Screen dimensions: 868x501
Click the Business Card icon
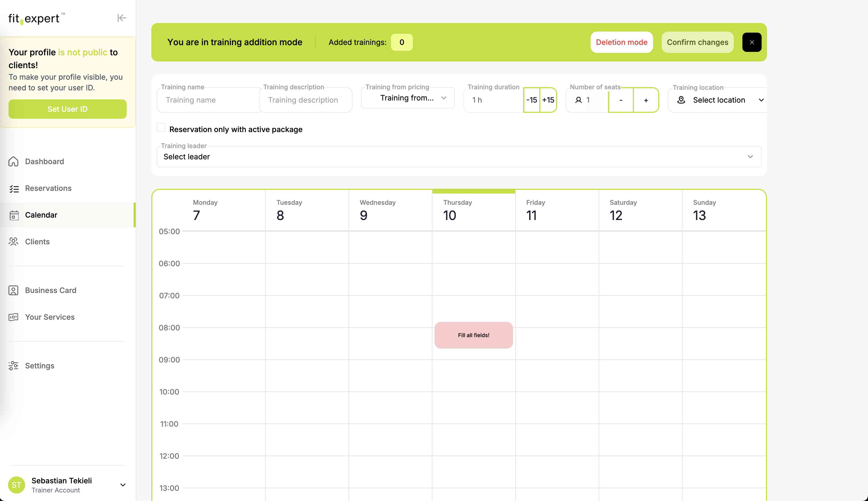click(13, 290)
